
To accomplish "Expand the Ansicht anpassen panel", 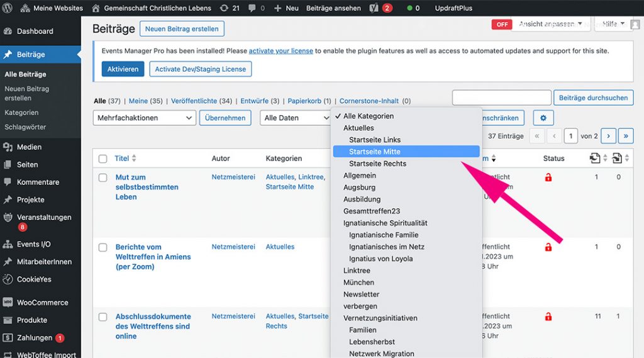I will (x=550, y=25).
